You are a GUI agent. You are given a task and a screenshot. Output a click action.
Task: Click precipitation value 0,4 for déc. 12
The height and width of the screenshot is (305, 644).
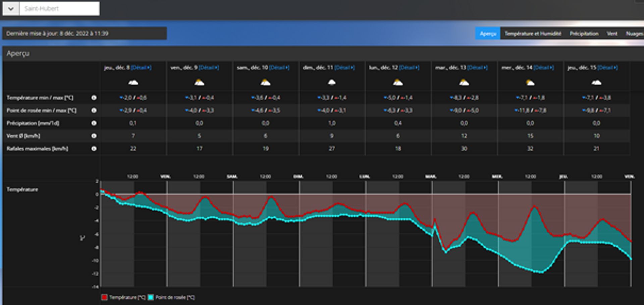(x=398, y=123)
